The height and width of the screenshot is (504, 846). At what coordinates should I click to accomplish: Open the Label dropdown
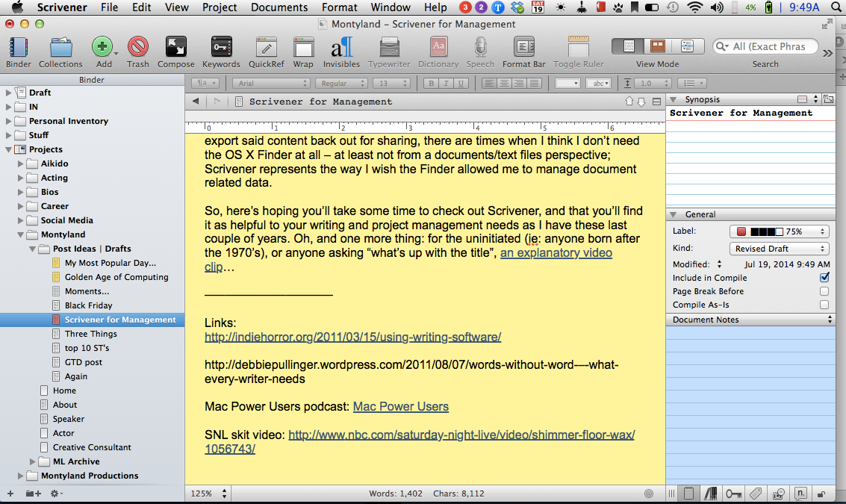click(x=779, y=231)
